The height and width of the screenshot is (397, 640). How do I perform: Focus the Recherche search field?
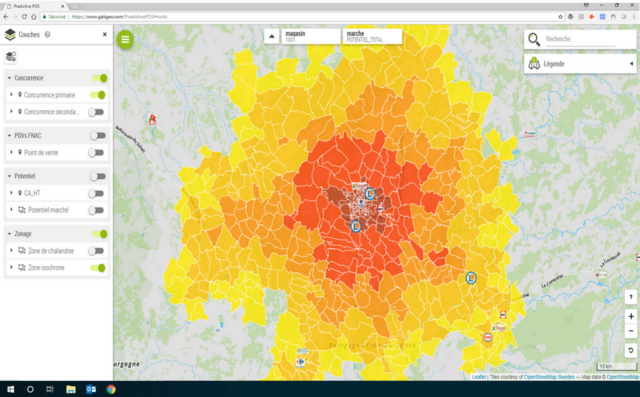580,39
